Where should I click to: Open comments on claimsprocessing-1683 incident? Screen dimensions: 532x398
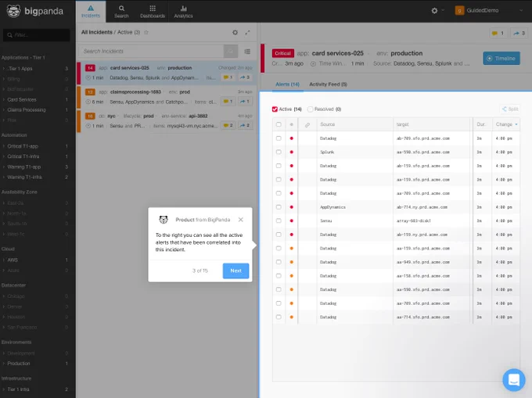[x=228, y=102]
